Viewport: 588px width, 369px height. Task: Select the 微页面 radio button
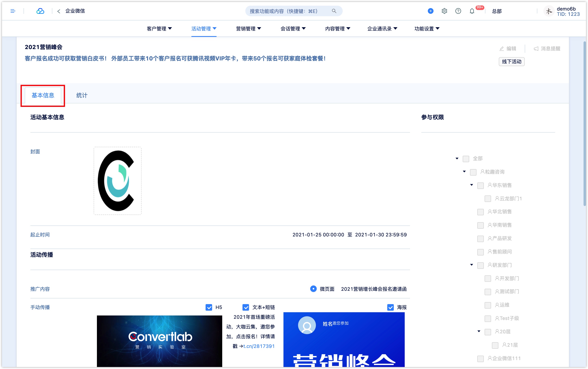coord(313,289)
